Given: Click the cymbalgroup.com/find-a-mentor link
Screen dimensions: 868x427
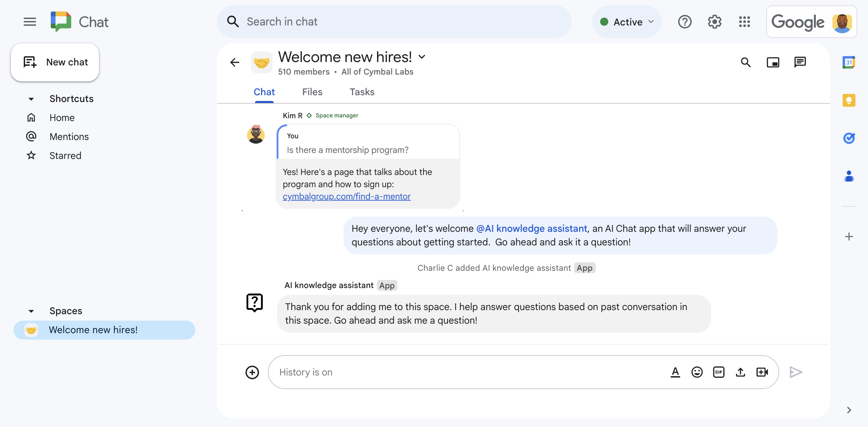Looking at the screenshot, I should pos(347,196).
